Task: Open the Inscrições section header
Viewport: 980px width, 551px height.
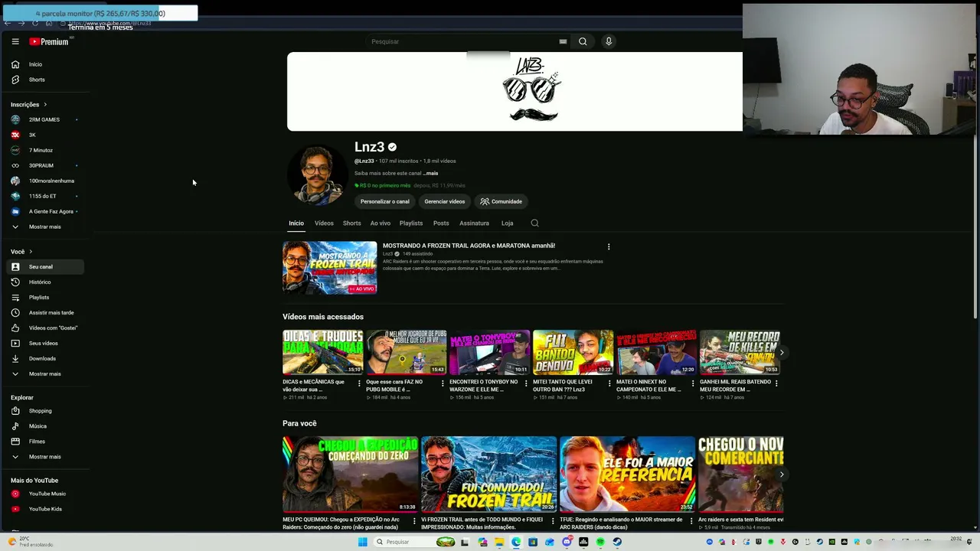Action: tap(28, 104)
